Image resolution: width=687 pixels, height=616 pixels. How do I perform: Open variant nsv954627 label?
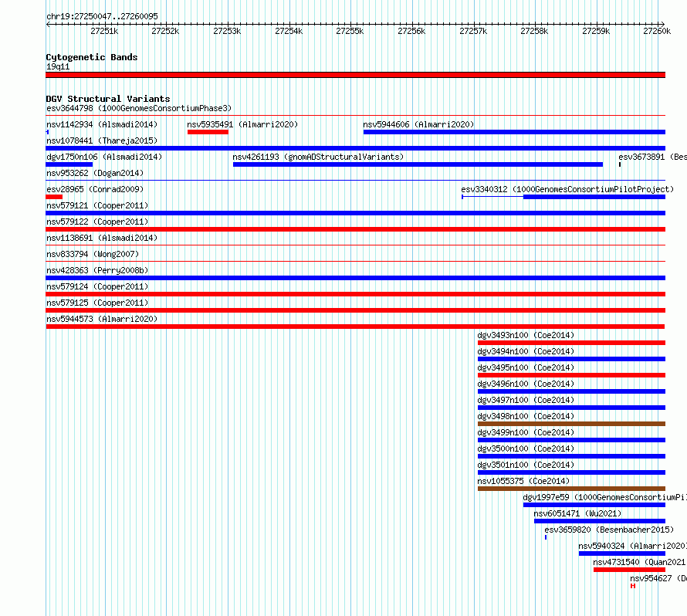click(658, 578)
